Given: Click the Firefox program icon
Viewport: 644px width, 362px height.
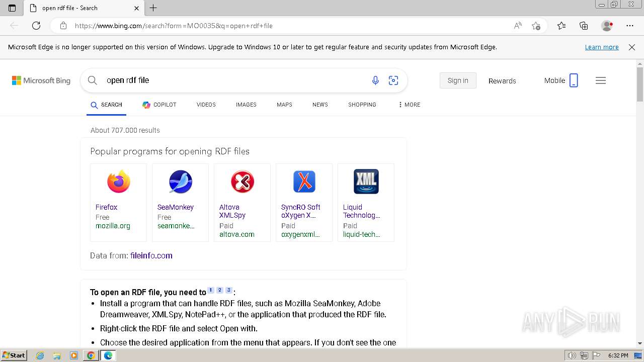Looking at the screenshot, I should (119, 182).
